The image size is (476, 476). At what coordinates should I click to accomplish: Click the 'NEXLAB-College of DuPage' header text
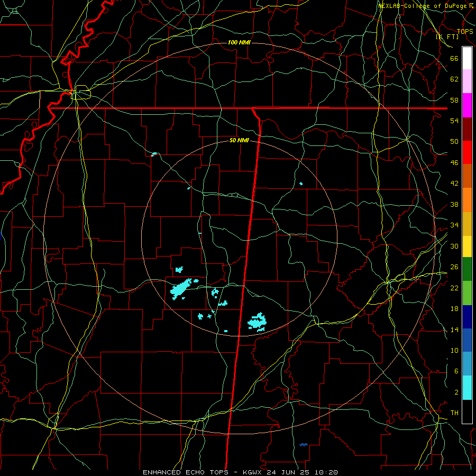(x=423, y=6)
